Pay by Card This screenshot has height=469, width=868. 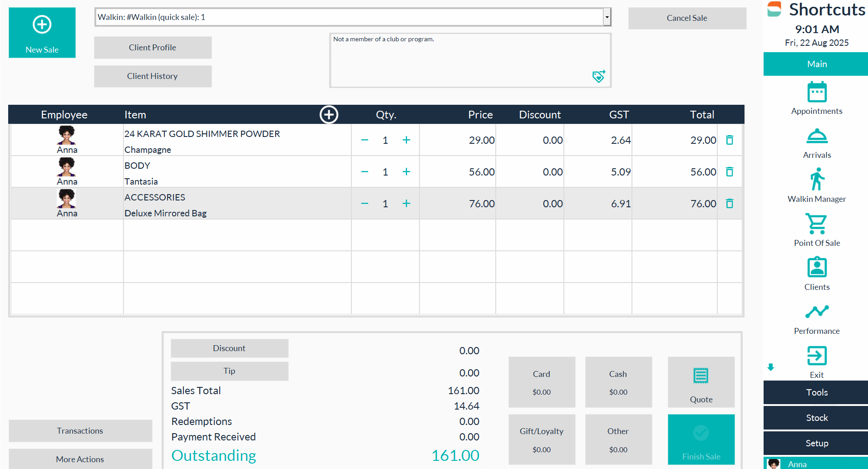click(542, 382)
